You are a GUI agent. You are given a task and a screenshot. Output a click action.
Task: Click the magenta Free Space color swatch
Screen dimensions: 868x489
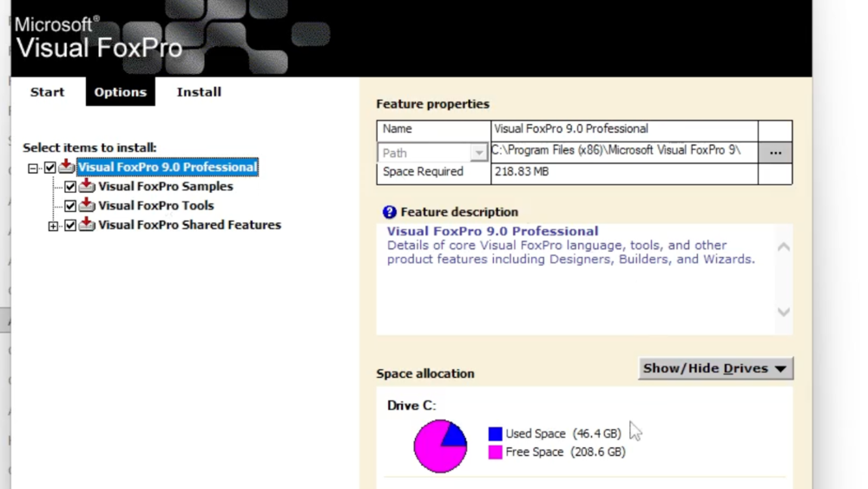495,452
